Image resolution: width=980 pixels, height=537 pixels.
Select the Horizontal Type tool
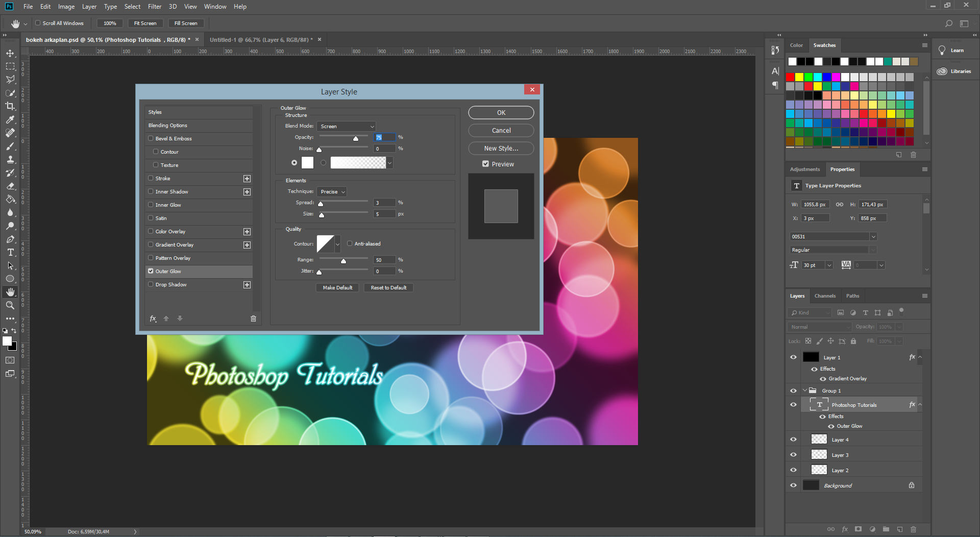point(10,252)
